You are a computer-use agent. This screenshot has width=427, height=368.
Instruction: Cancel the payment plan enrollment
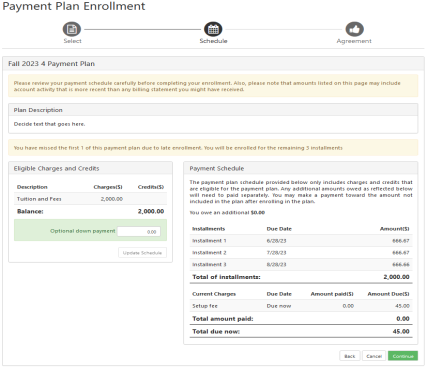(374, 356)
